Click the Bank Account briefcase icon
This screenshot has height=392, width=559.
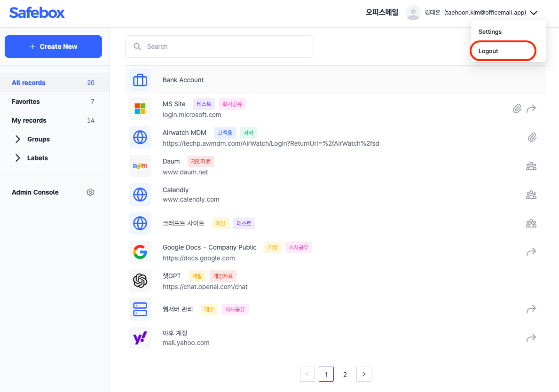point(140,80)
